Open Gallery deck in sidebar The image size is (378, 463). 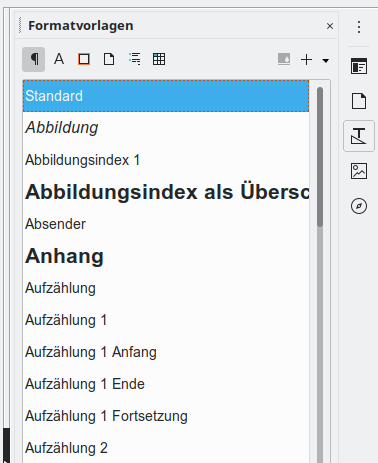point(359,171)
